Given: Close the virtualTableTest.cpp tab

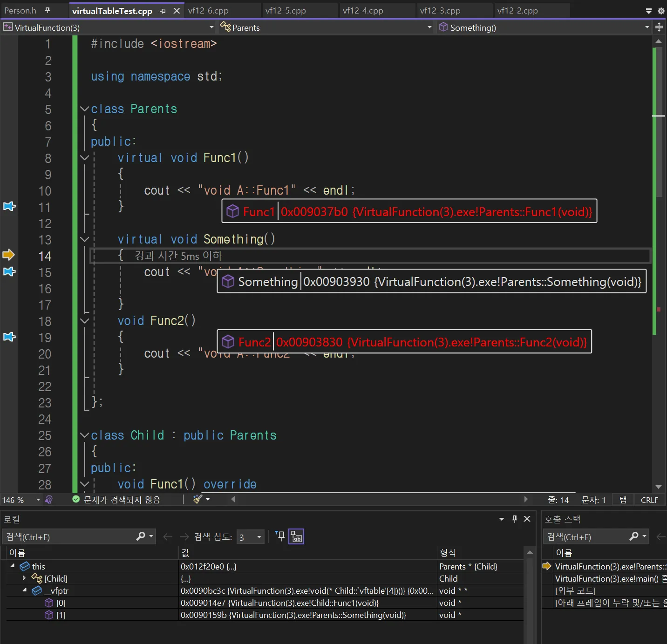Looking at the screenshot, I should click(177, 11).
